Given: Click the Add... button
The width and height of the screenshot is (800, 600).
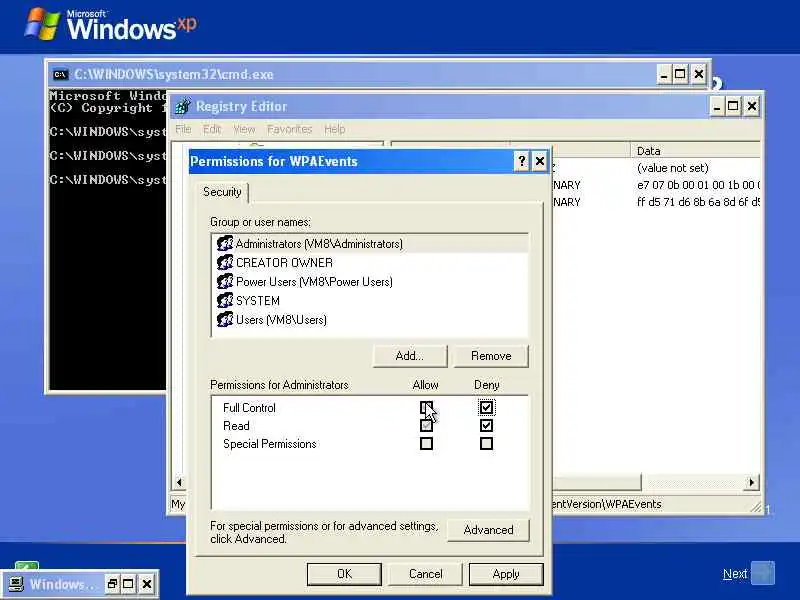Looking at the screenshot, I should pos(410,356).
